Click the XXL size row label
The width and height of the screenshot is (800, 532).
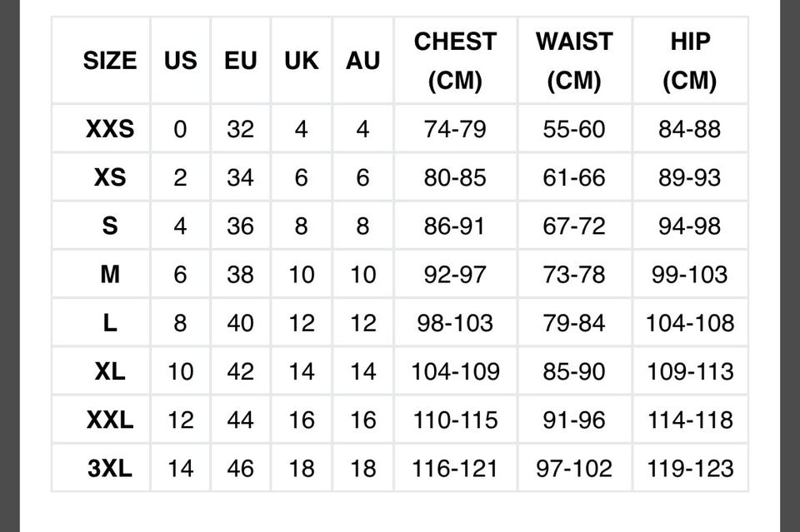pos(109,420)
